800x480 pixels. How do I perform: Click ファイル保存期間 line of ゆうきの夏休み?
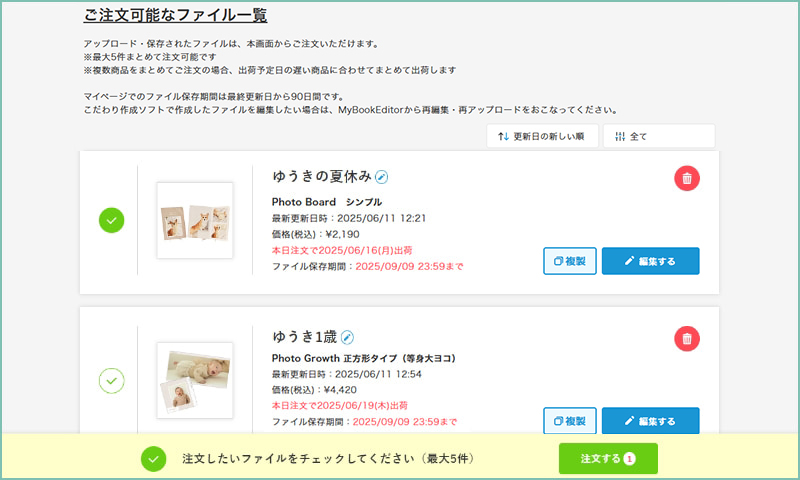pos(367,266)
